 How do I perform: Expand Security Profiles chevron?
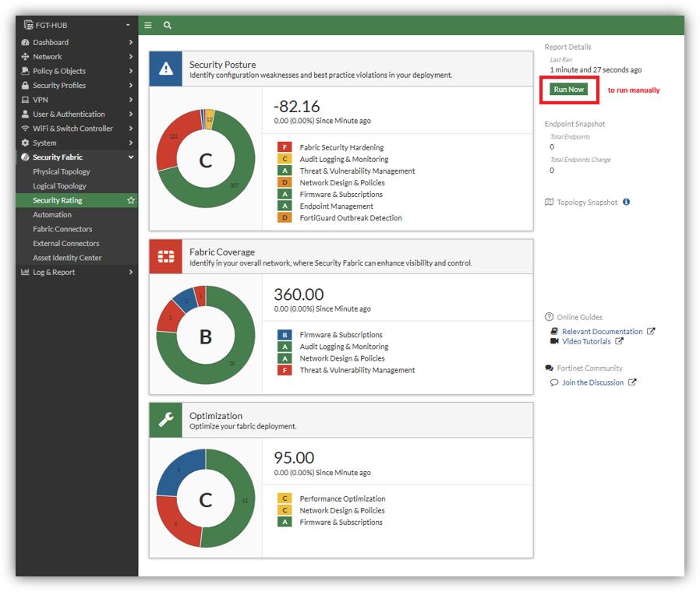pos(131,85)
